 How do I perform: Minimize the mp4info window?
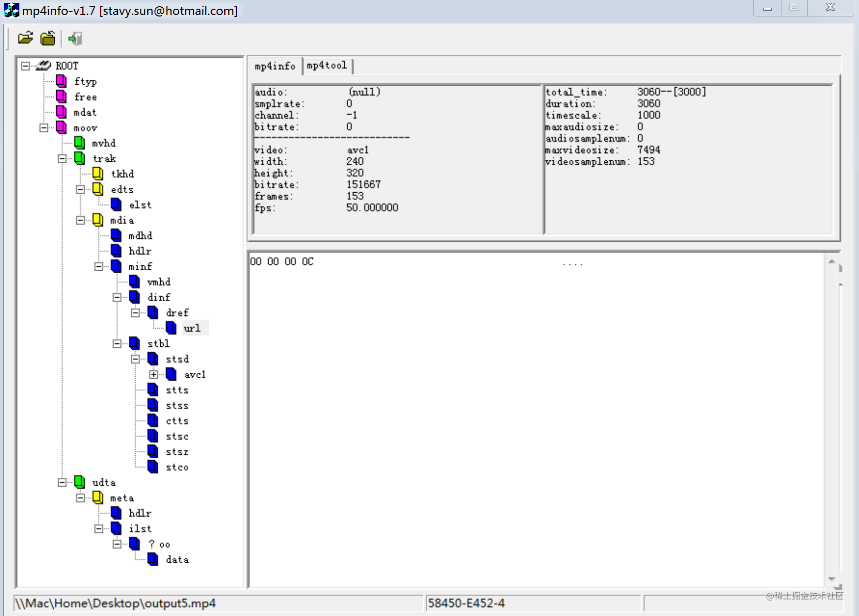767,8
